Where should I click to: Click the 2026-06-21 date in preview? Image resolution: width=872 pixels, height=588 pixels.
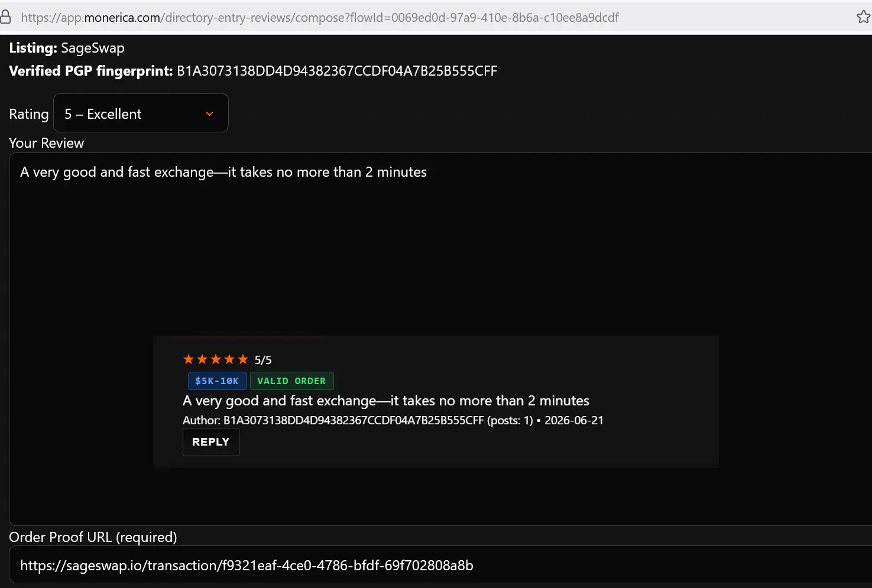point(574,420)
